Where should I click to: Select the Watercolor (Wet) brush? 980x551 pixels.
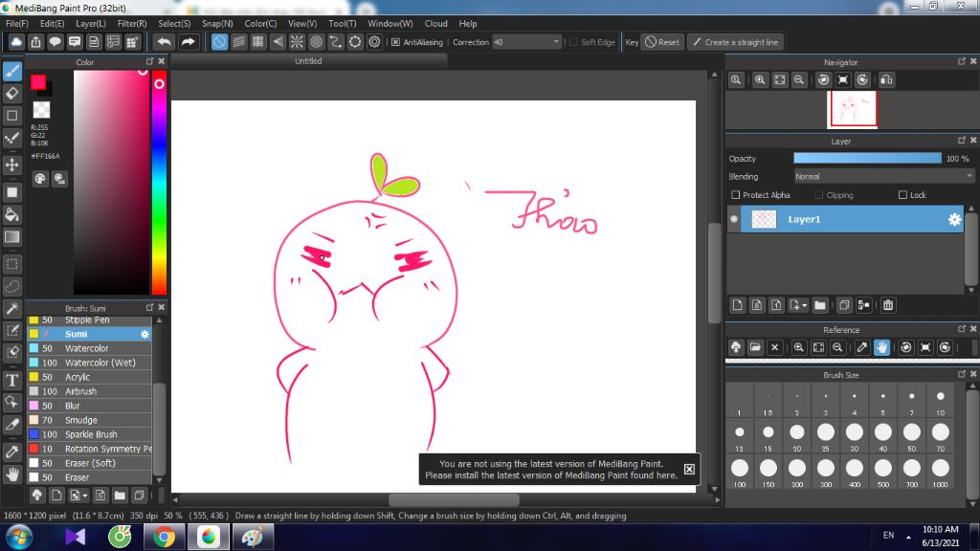coord(90,363)
